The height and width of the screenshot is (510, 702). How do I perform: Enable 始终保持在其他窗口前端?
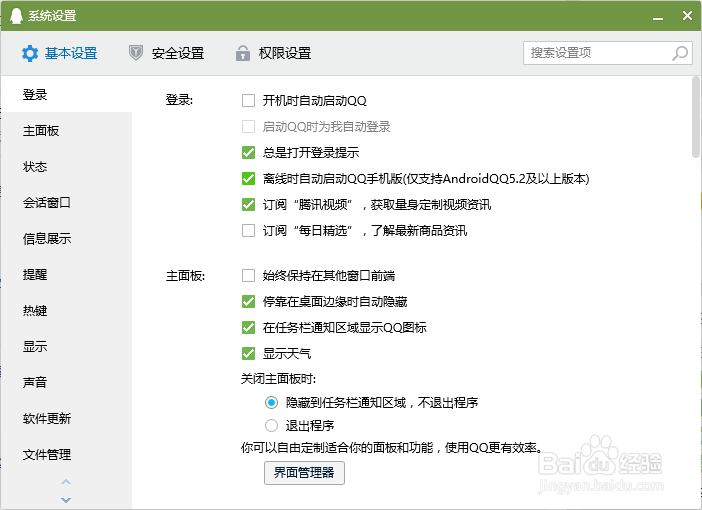248,275
